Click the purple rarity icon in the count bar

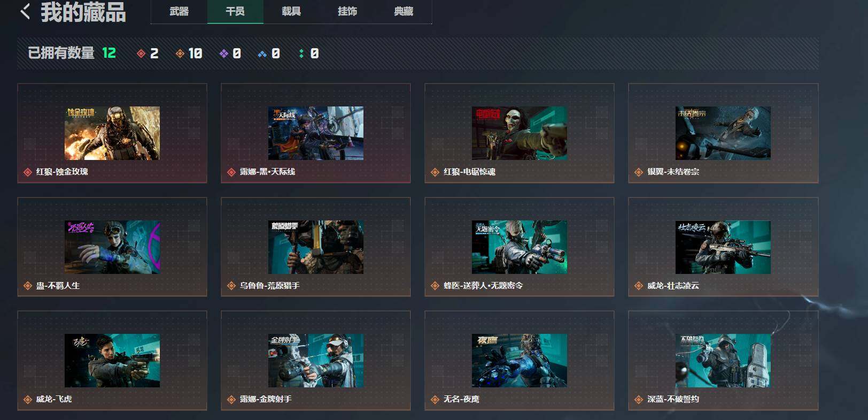tap(224, 54)
